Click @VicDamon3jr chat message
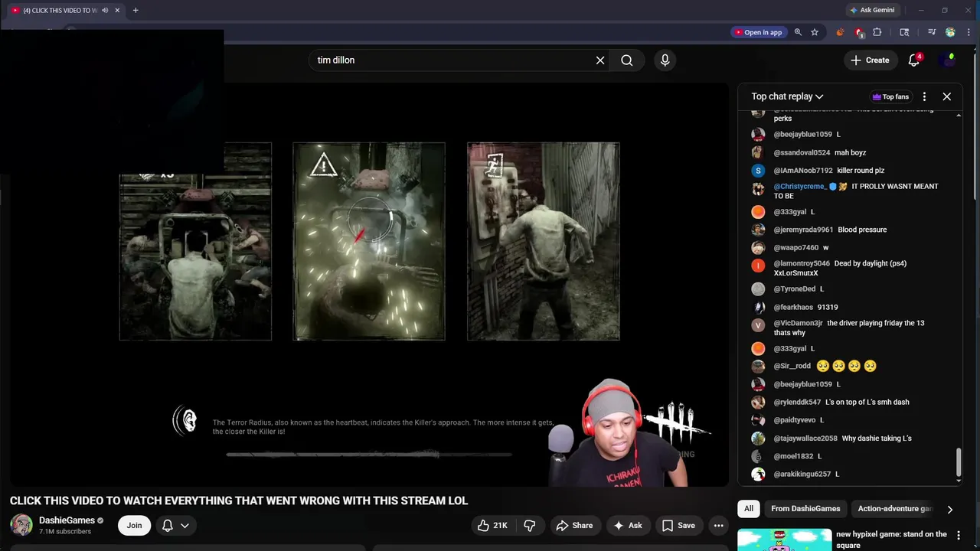980x551 pixels. (850, 328)
